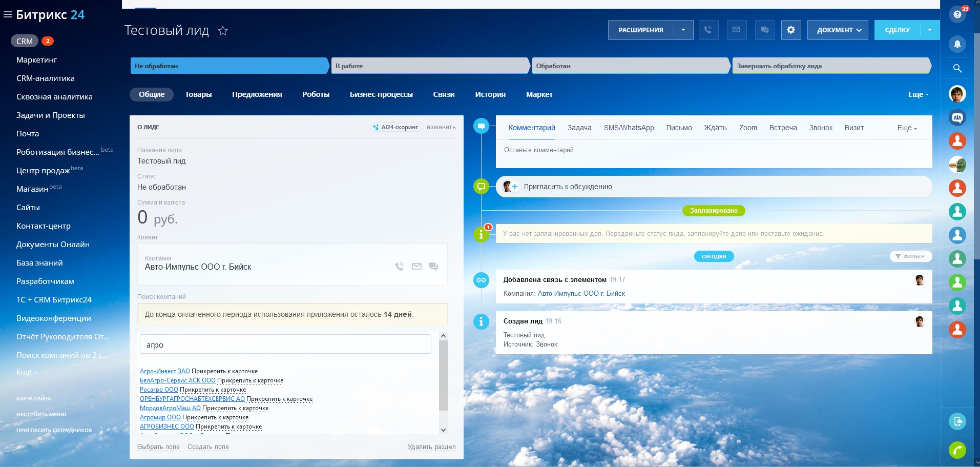
Task: Select the Задача timeline tab
Action: 579,128
